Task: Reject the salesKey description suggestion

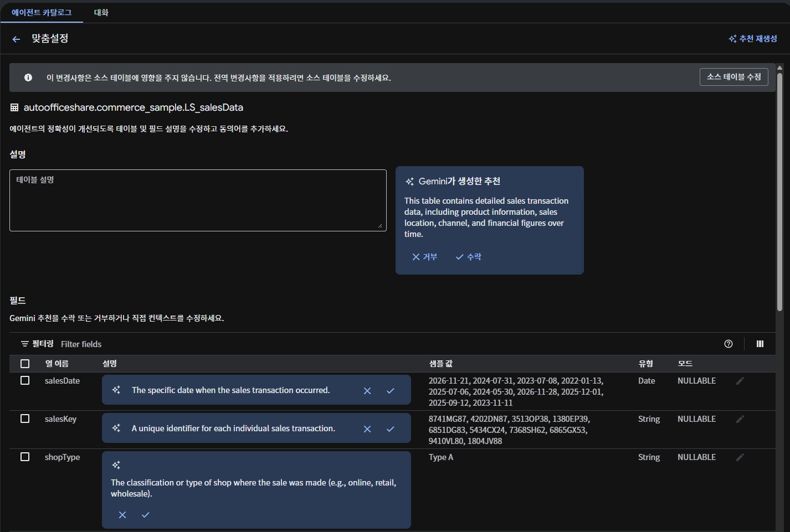Action: click(x=367, y=429)
